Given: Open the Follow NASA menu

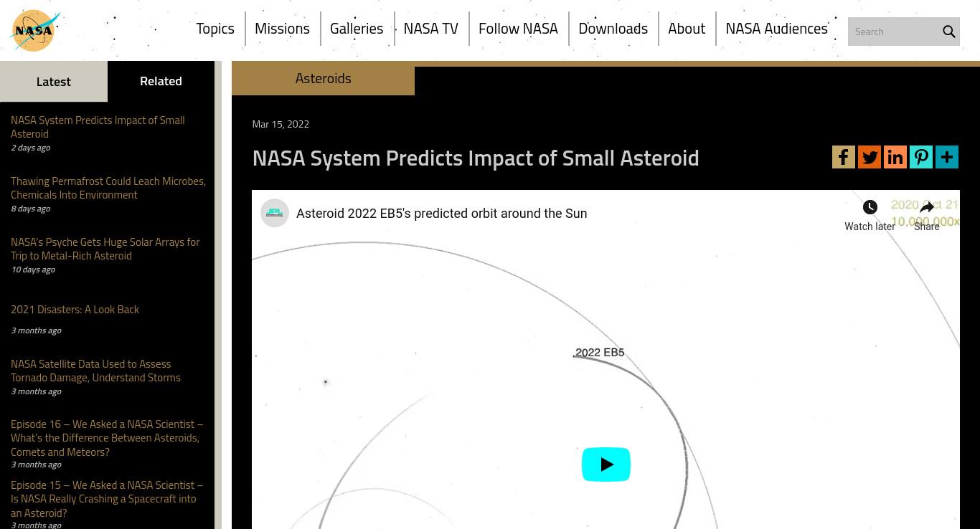Looking at the screenshot, I should pos(518,29).
